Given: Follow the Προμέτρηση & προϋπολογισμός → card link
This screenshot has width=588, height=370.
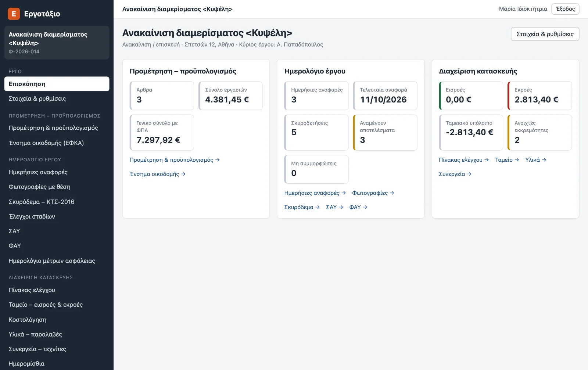Looking at the screenshot, I should [x=175, y=160].
